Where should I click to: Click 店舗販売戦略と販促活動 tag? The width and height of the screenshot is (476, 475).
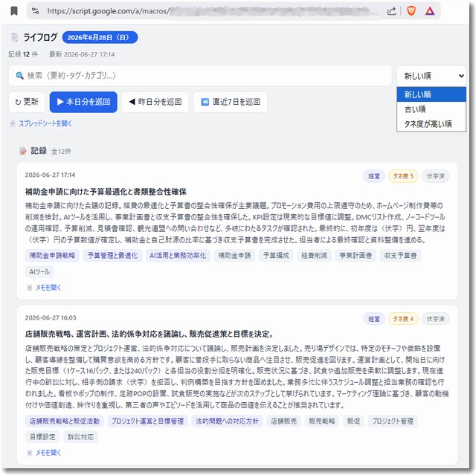pyautogui.click(x=65, y=421)
